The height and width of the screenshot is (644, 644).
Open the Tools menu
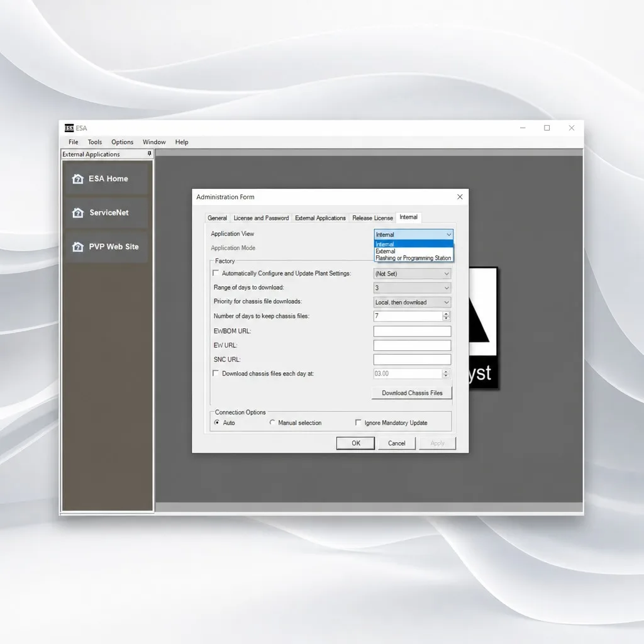[x=95, y=142]
